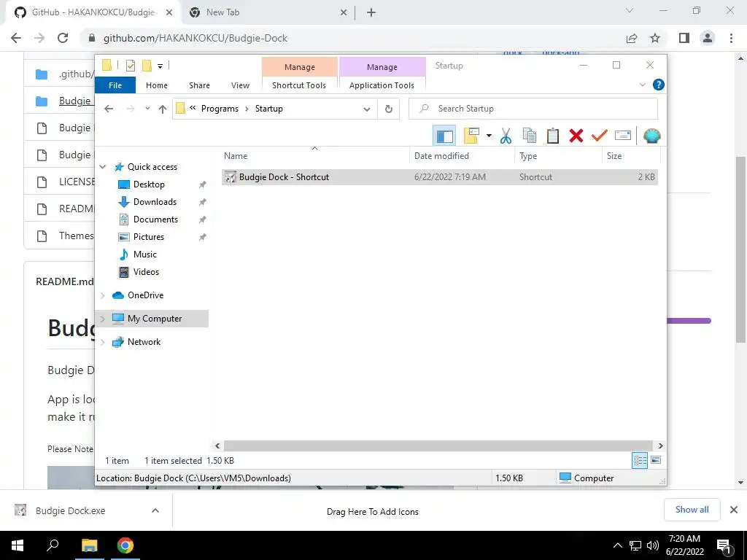Open the dropdown arrow beside folder options icon

click(489, 136)
